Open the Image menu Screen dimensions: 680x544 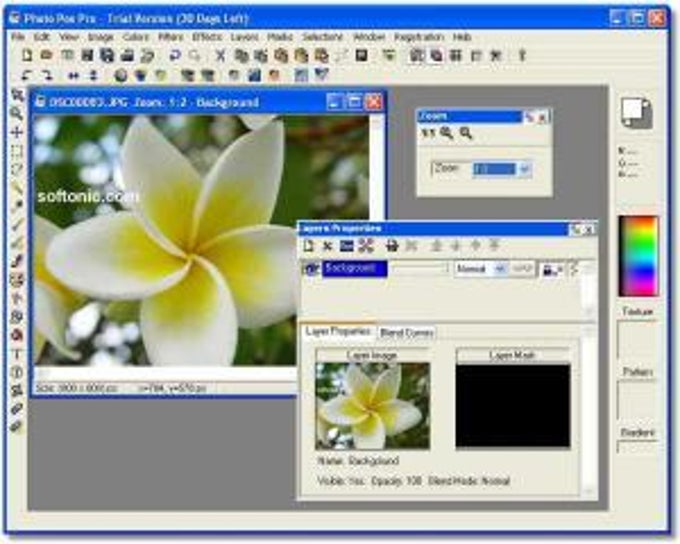click(100, 37)
